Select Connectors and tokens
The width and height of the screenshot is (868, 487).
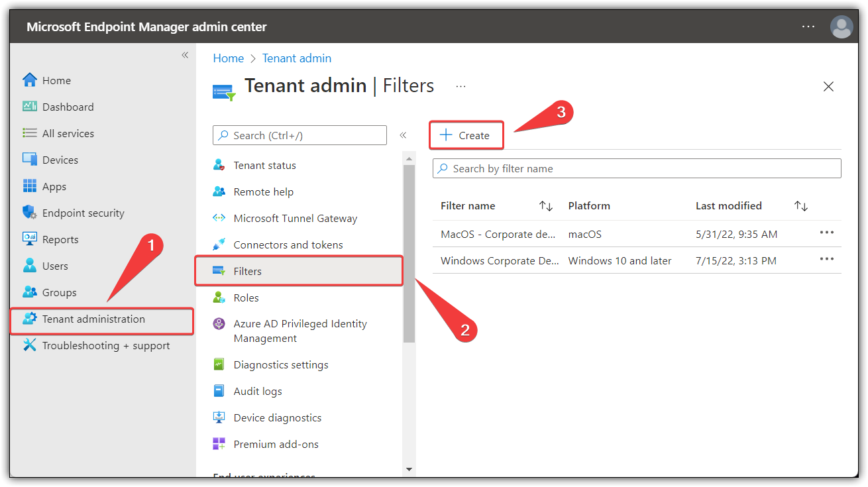click(288, 244)
